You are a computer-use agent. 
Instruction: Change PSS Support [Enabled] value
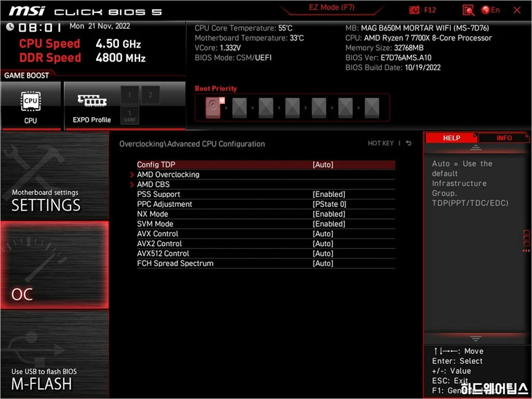tap(329, 194)
